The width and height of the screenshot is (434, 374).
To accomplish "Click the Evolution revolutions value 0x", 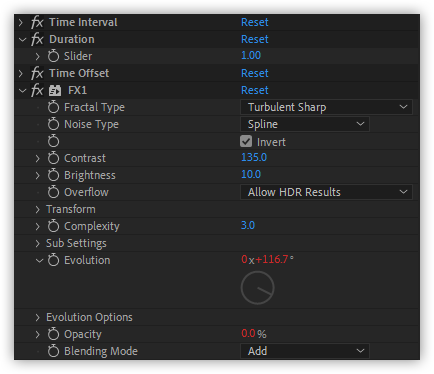I will tap(248, 259).
